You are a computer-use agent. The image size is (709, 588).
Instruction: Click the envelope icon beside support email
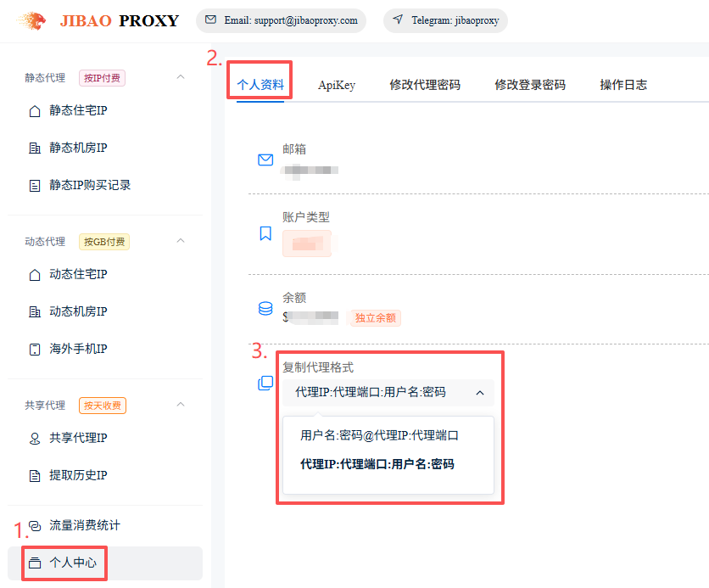(210, 20)
